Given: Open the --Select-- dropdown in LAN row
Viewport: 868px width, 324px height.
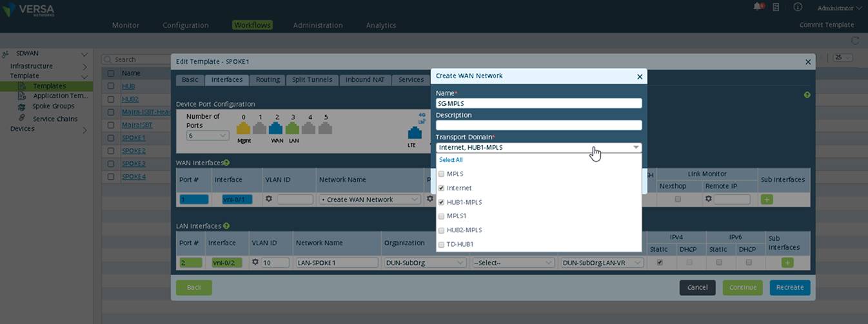Looking at the screenshot, I should pos(513,263).
